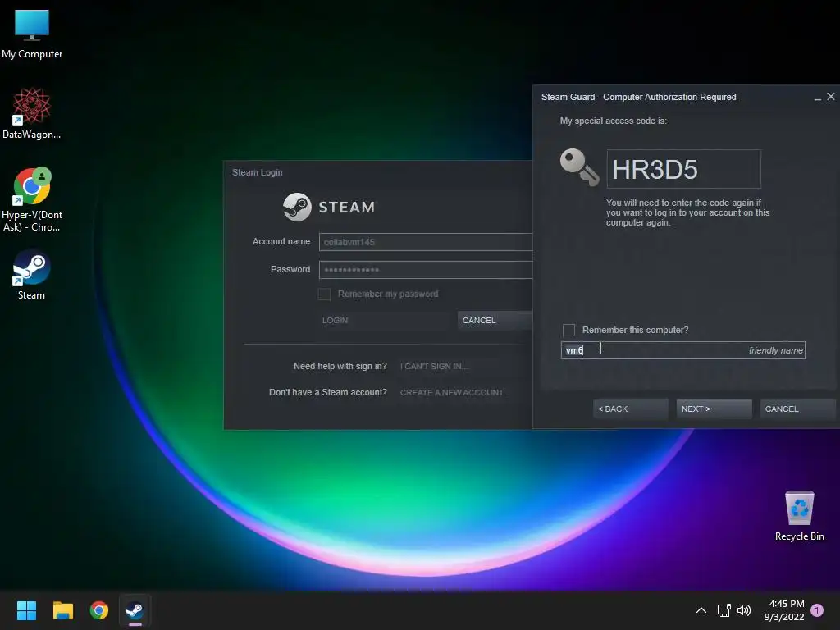
Task: Click the 'Don't have a Steam account?' text
Action: (328, 393)
